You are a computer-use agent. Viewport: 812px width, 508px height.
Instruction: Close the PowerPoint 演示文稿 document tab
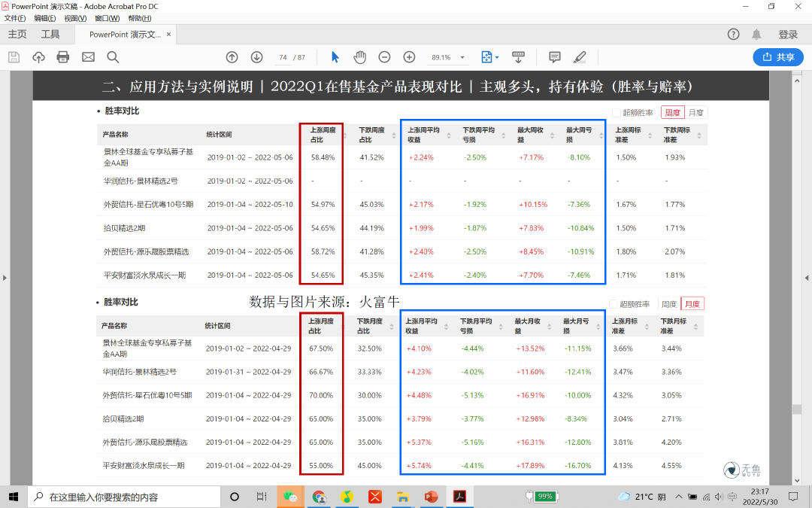[169, 34]
